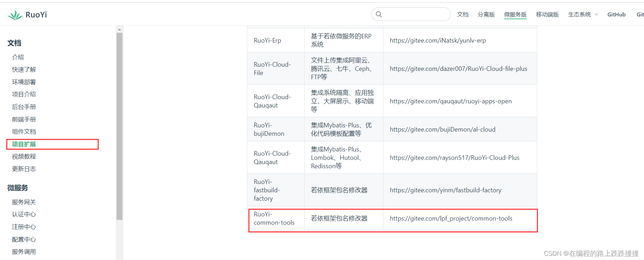Open the rayson517/RuoYi-Cloud-Plus link
644x260 pixels.
pos(455,158)
